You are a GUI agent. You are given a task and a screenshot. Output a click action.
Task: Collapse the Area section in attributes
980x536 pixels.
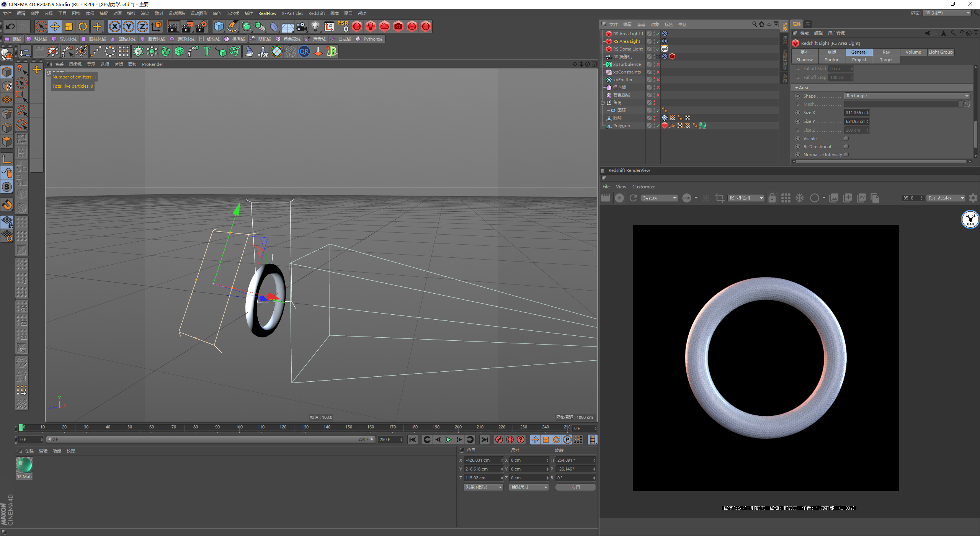[x=797, y=88]
